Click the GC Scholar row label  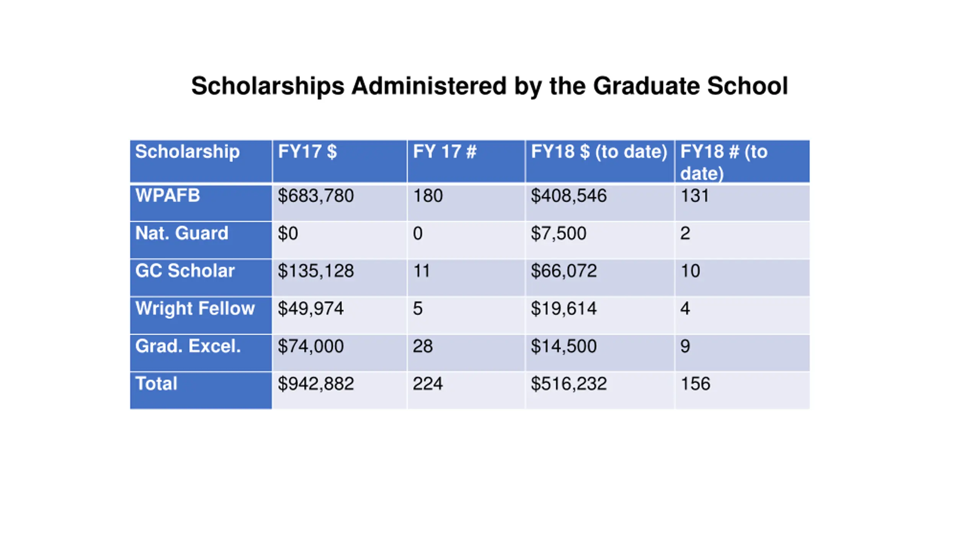click(201, 277)
